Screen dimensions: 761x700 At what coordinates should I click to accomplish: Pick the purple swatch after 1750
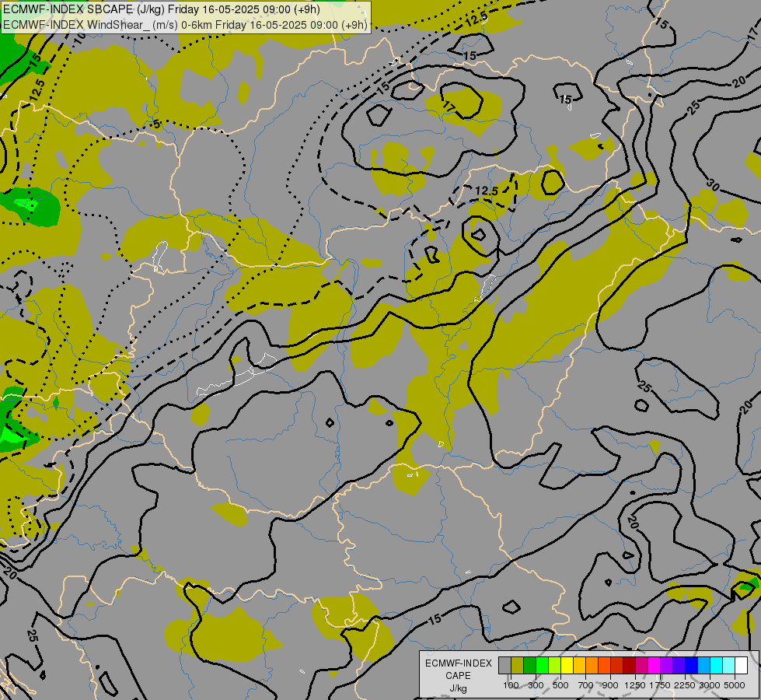(667, 666)
